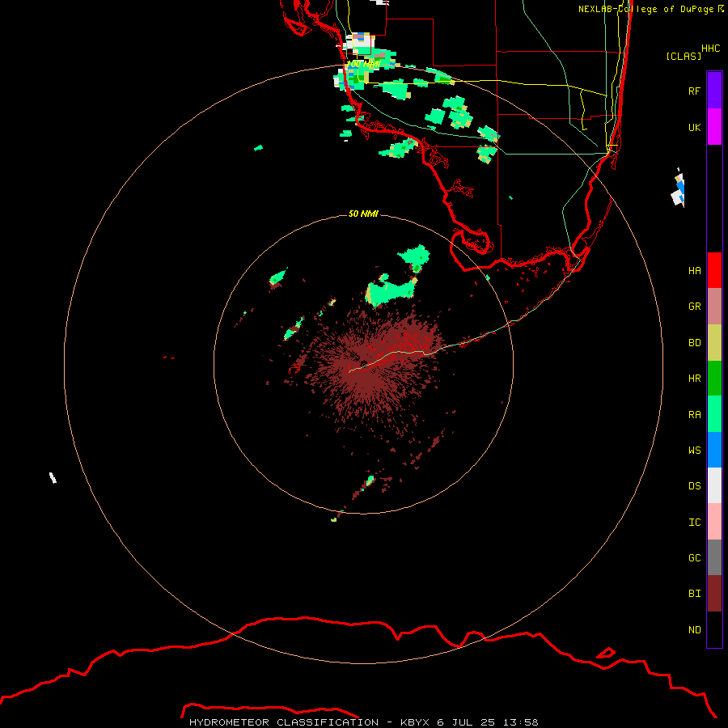The image size is (728, 728).
Task: Click the UK legend label
Action: coord(695,127)
